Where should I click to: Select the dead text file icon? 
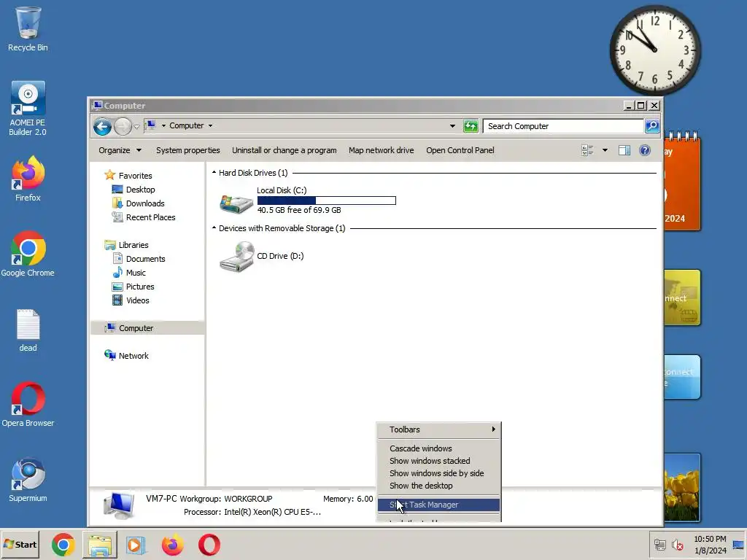click(28, 330)
